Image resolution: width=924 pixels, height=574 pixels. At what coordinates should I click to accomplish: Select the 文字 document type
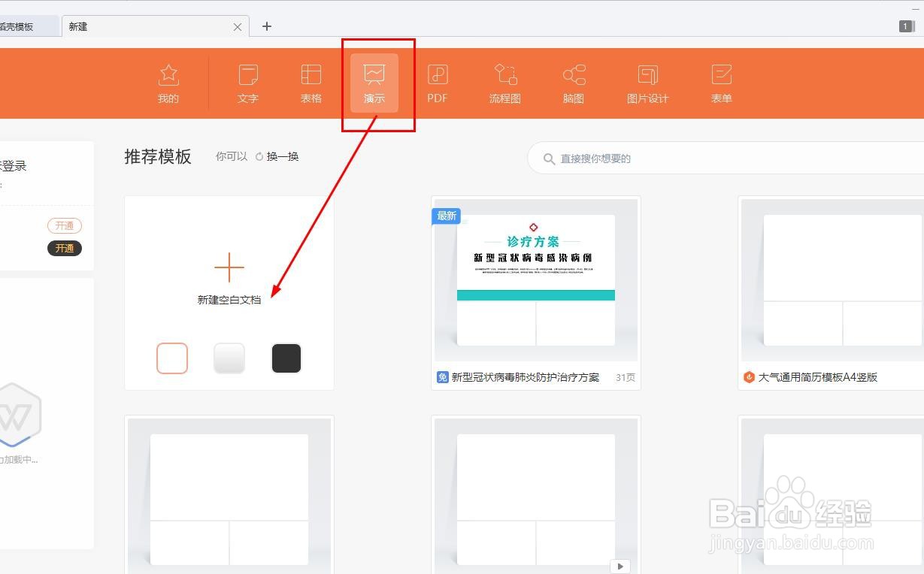[x=248, y=83]
